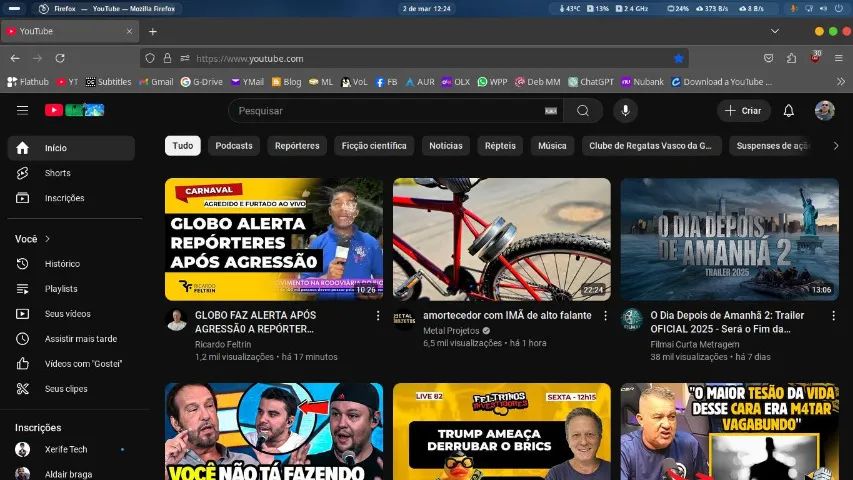
Task: Open the Gmail bookmark
Action: pyautogui.click(x=156, y=82)
